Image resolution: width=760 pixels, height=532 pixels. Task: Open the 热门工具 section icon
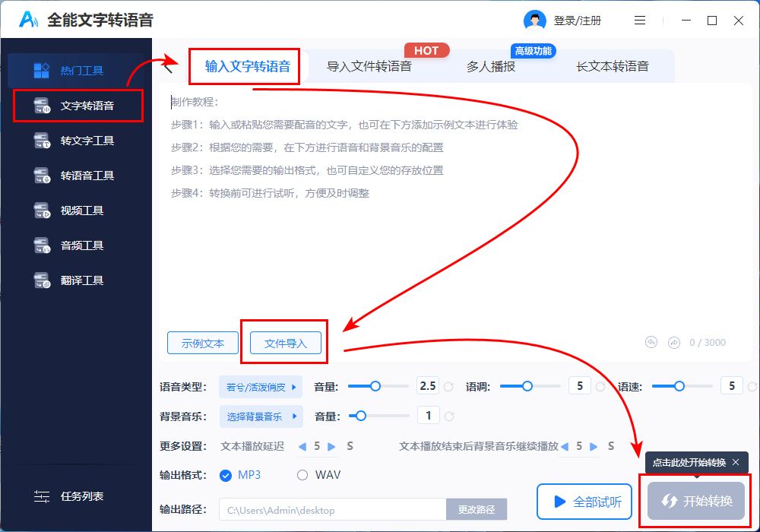pyautogui.click(x=41, y=70)
